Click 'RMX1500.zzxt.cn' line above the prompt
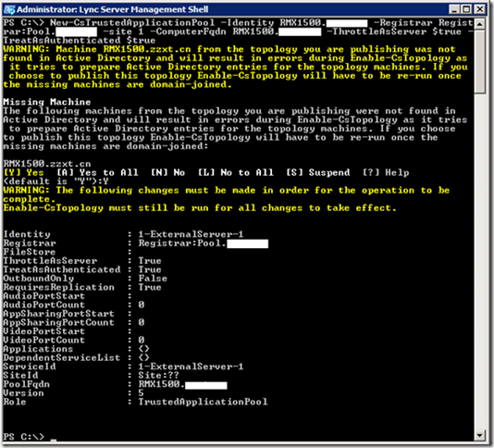The image size is (494, 448). point(47,164)
